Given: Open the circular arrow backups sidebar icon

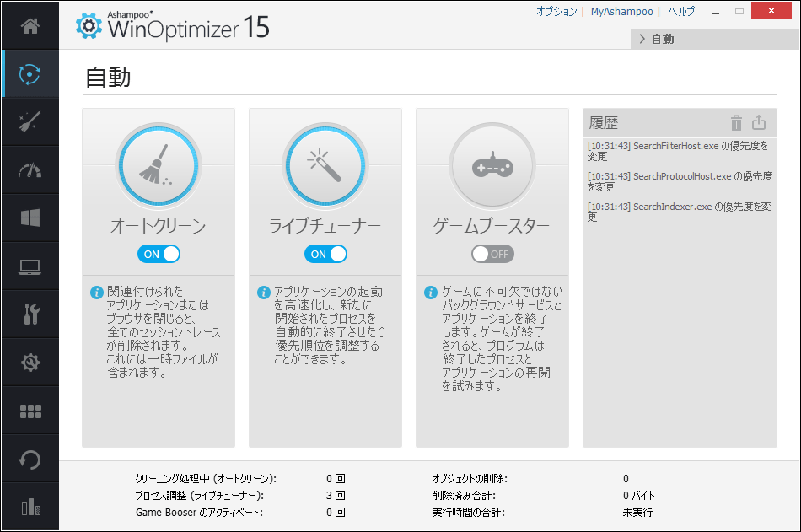Looking at the screenshot, I should pyautogui.click(x=30, y=459).
